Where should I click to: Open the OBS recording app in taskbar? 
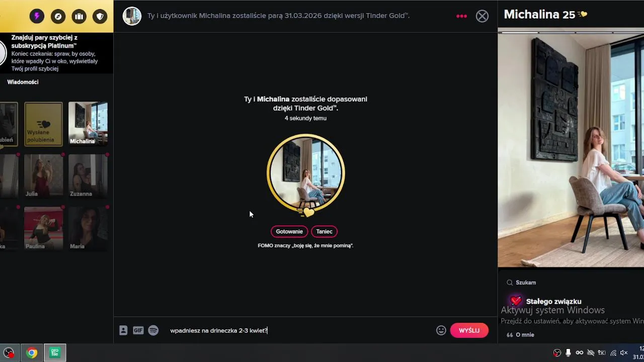coord(9,353)
